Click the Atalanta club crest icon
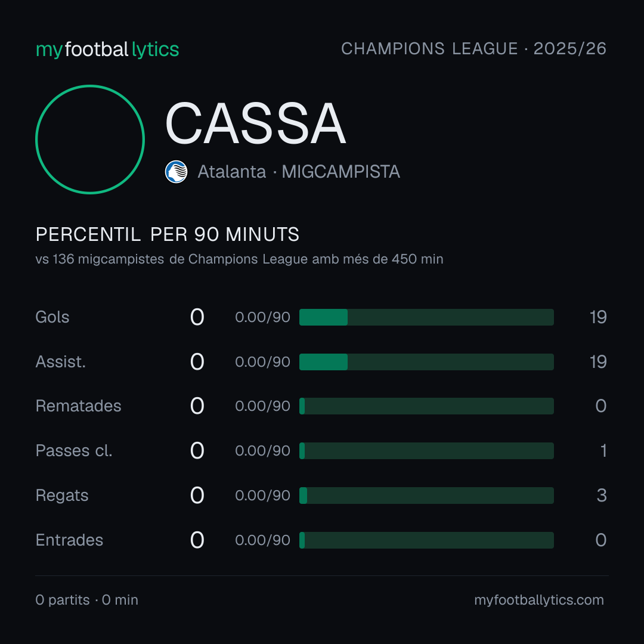The image size is (644, 644). 176,172
